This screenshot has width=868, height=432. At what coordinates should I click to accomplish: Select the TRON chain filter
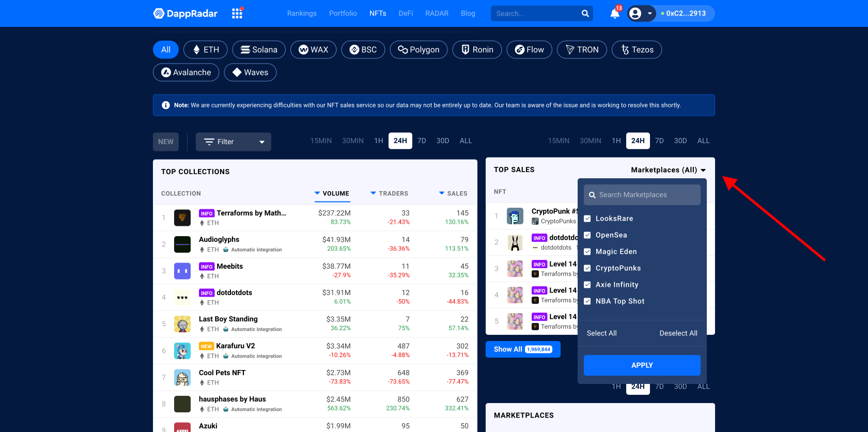(x=582, y=50)
